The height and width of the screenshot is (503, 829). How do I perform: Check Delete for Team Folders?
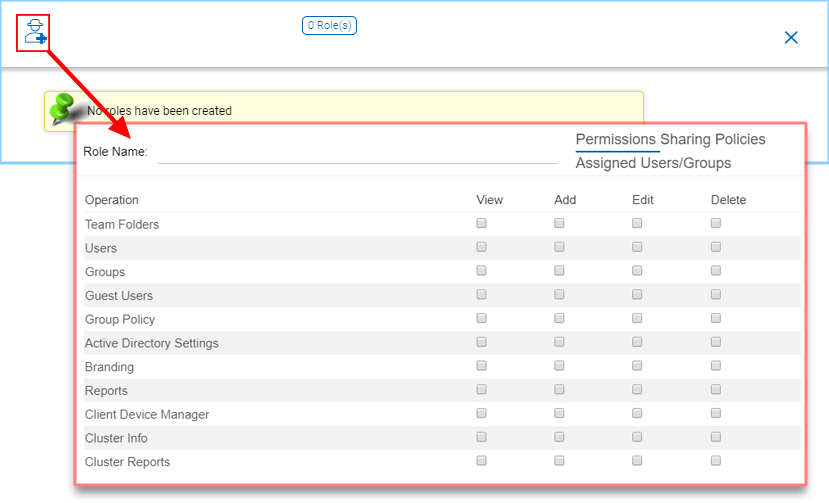pyautogui.click(x=716, y=223)
